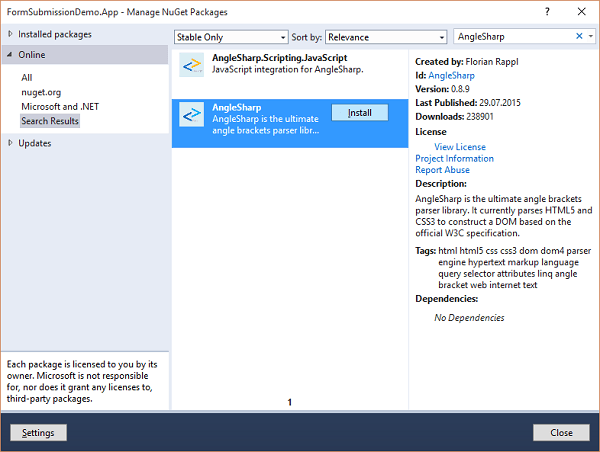Open the search history dropdown arrow

[591, 36]
